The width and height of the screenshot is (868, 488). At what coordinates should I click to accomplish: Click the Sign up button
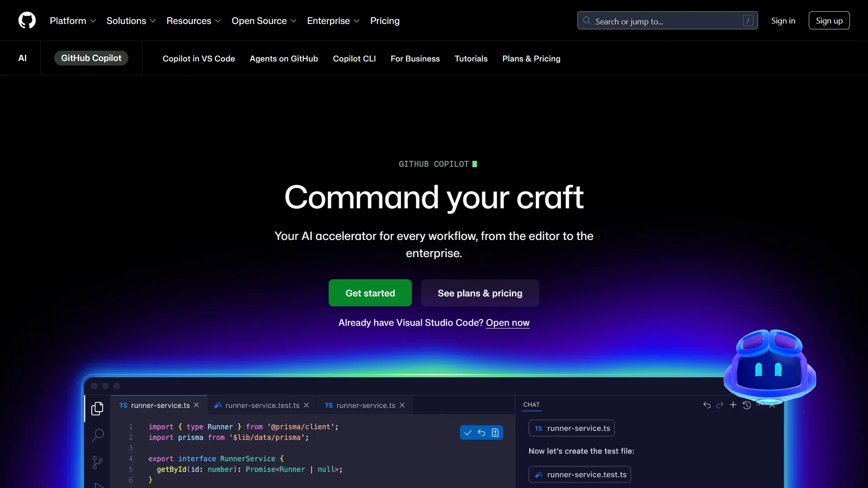(829, 20)
